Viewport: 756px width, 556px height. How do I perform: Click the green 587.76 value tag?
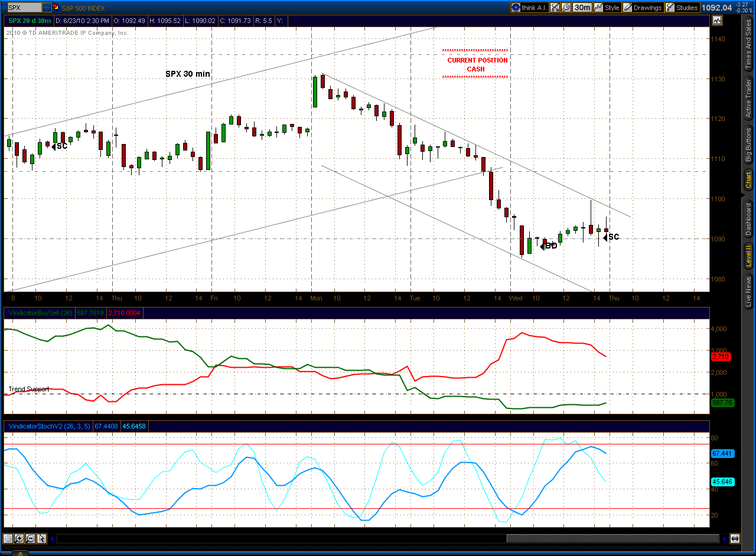[722, 403]
